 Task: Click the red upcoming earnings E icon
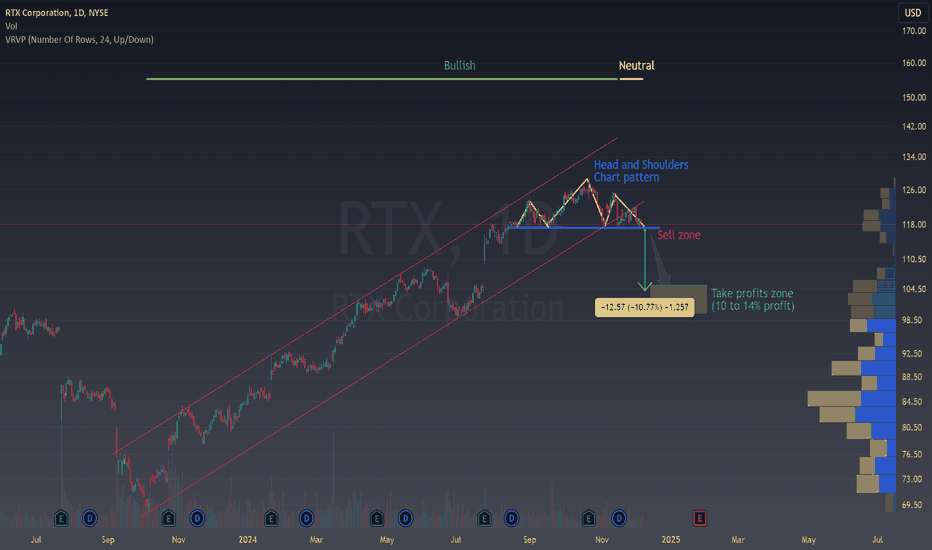coord(700,518)
